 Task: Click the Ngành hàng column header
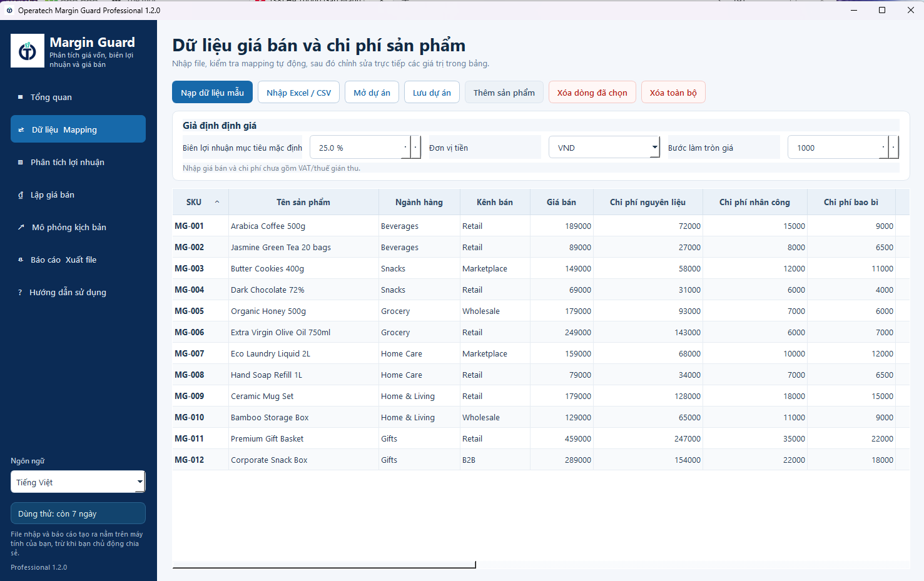(419, 202)
